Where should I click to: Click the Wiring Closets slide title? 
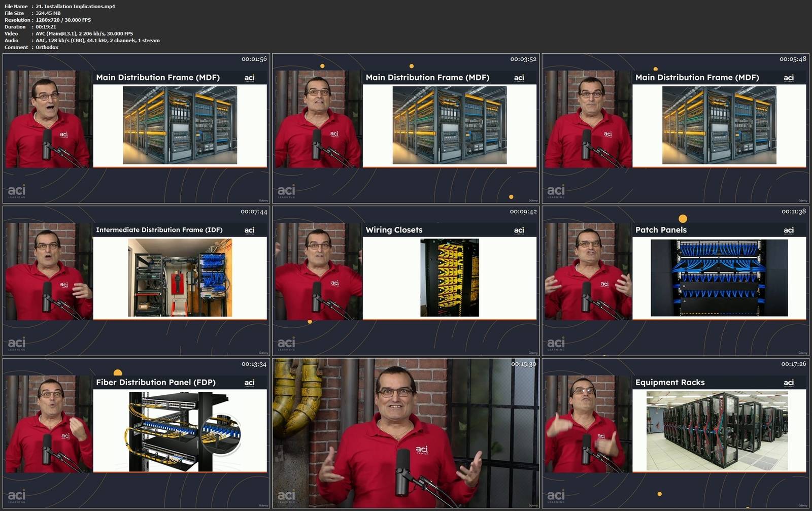(394, 230)
